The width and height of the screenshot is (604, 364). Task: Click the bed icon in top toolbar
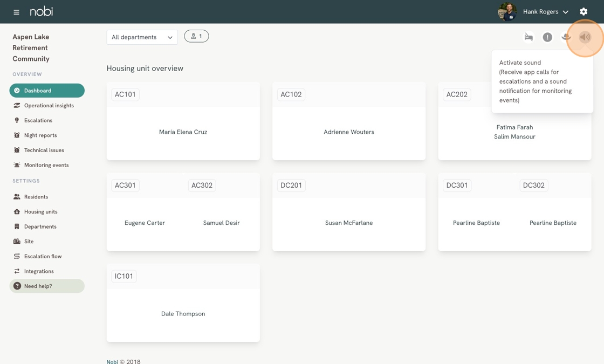pos(528,37)
